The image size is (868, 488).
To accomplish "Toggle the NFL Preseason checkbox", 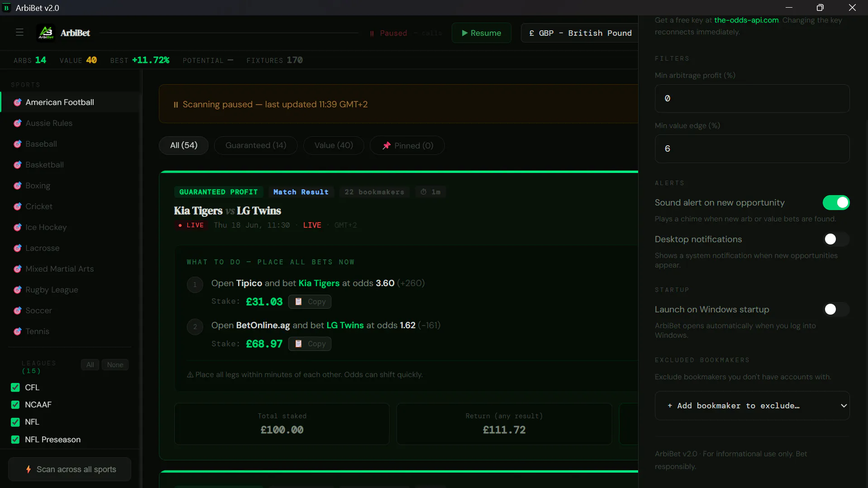I will tap(15, 440).
